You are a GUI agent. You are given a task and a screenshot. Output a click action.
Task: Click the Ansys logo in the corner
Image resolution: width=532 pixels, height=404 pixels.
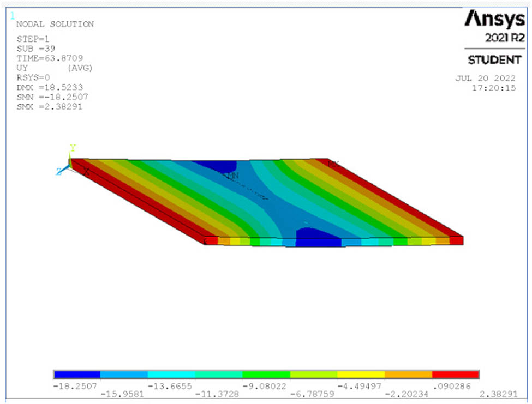tap(494, 19)
